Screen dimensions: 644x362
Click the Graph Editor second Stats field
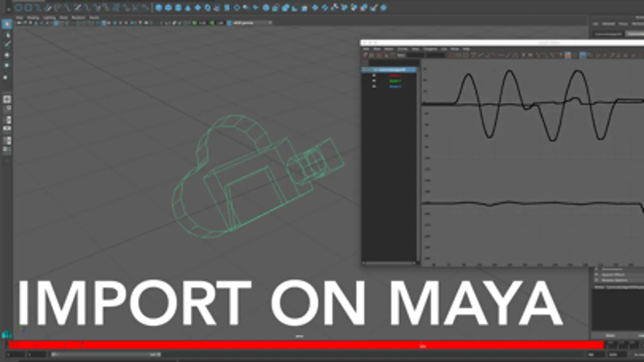pyautogui.click(x=435, y=55)
